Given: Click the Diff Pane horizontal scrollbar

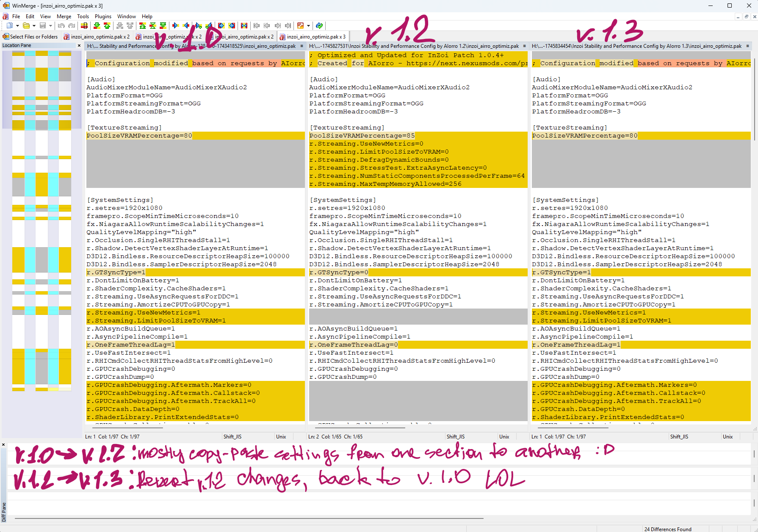Looking at the screenshot, I should [250, 518].
